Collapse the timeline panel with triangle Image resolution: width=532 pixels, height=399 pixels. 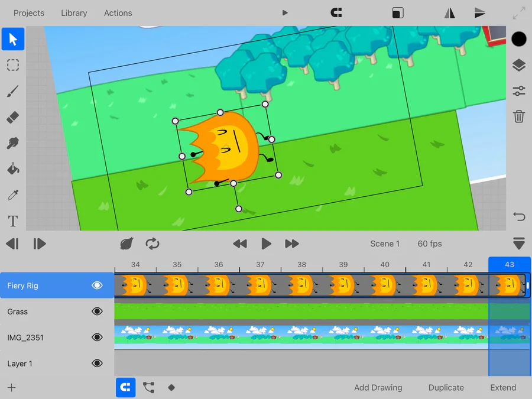pos(519,244)
